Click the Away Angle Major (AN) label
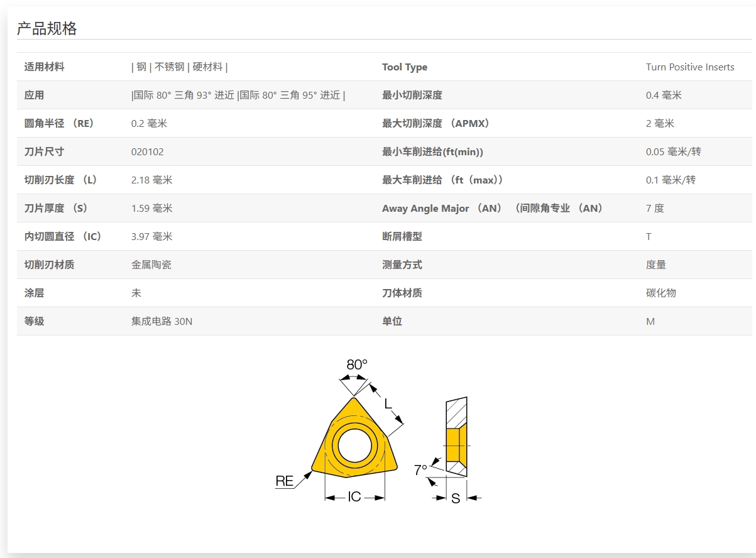 (492, 209)
